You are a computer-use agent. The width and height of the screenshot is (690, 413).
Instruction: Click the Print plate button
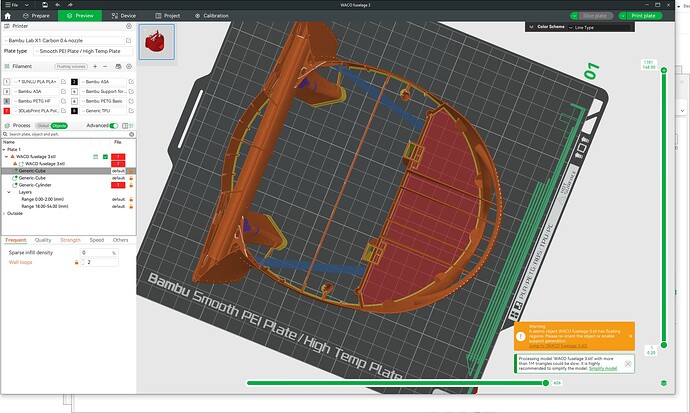643,16
